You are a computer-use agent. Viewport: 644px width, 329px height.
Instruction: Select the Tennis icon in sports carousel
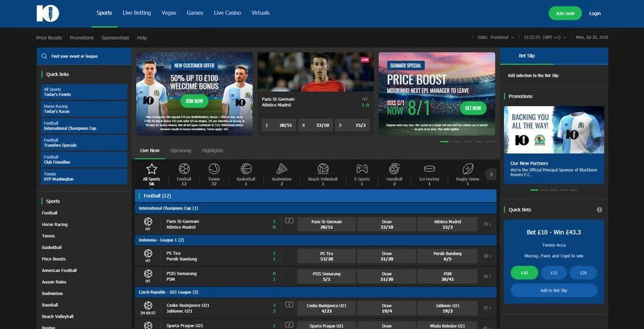tap(214, 169)
